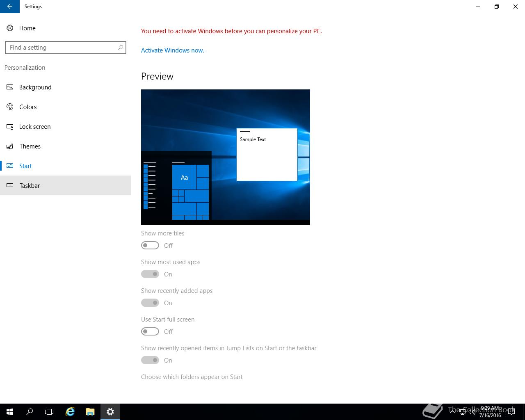Click the network icon in system tray
Image resolution: width=525 pixels, height=420 pixels.
click(x=462, y=412)
